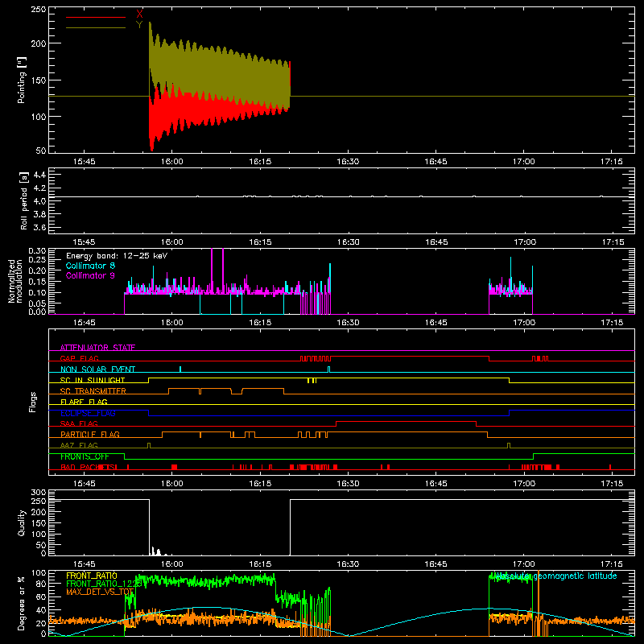Click the 80 tick on Degrees axis

coord(41,584)
